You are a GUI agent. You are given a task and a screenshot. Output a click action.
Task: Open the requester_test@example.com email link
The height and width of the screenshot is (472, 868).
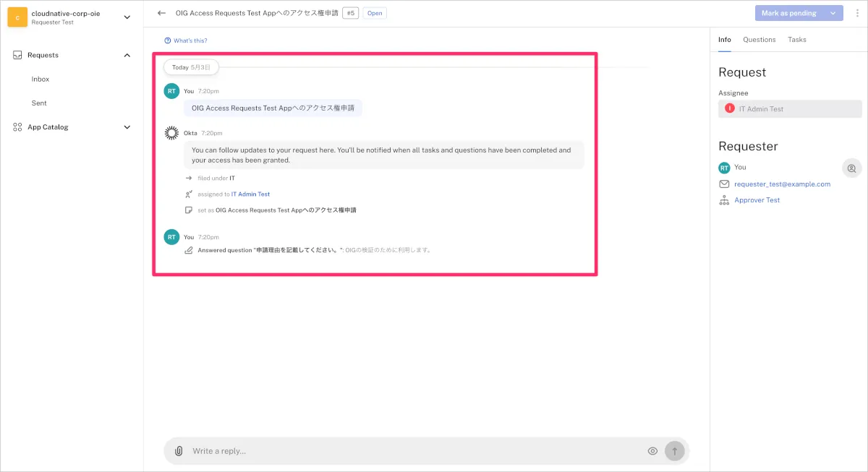click(x=782, y=184)
